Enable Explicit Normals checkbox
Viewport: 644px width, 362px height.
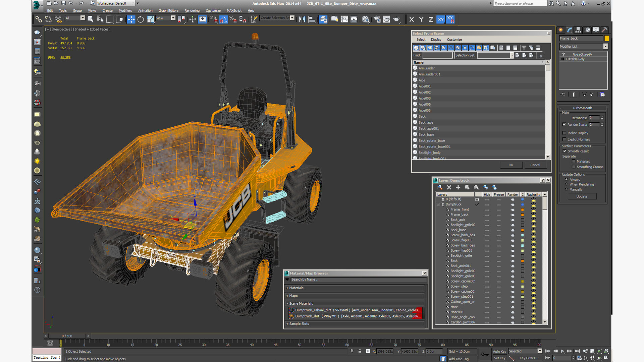[x=564, y=139]
